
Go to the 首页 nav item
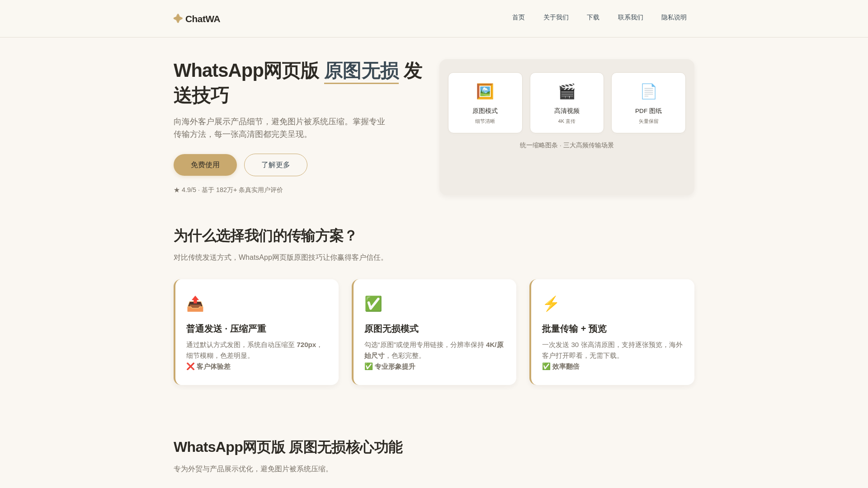click(519, 18)
